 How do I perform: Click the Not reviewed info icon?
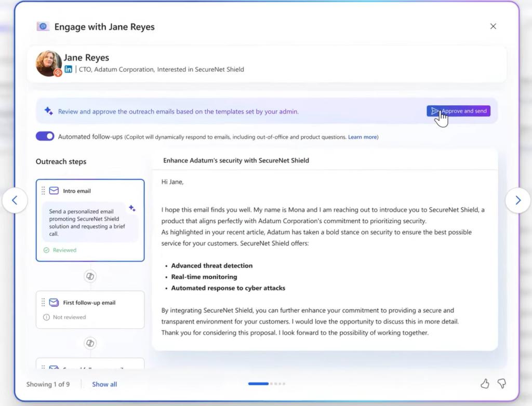point(46,317)
